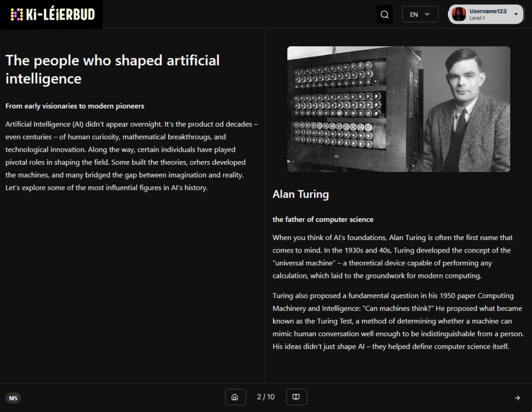Click "From early visionaries to modern pioneers" subheading

coord(75,106)
